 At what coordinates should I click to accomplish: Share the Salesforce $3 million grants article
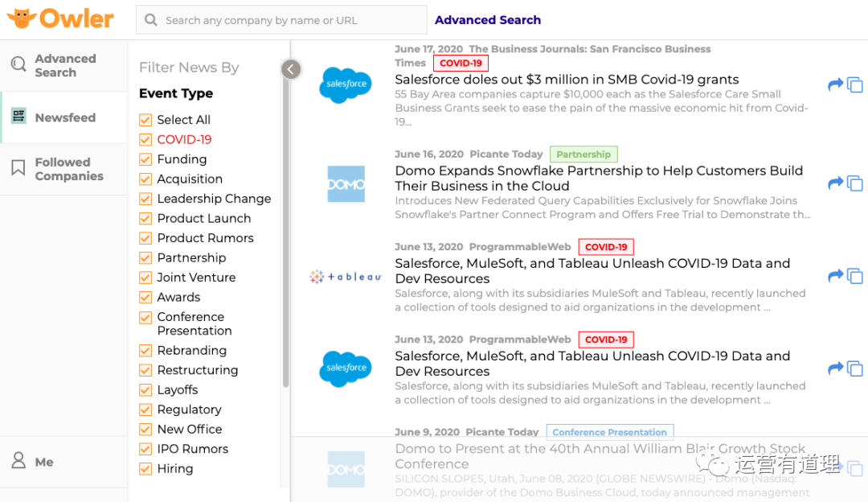point(835,84)
